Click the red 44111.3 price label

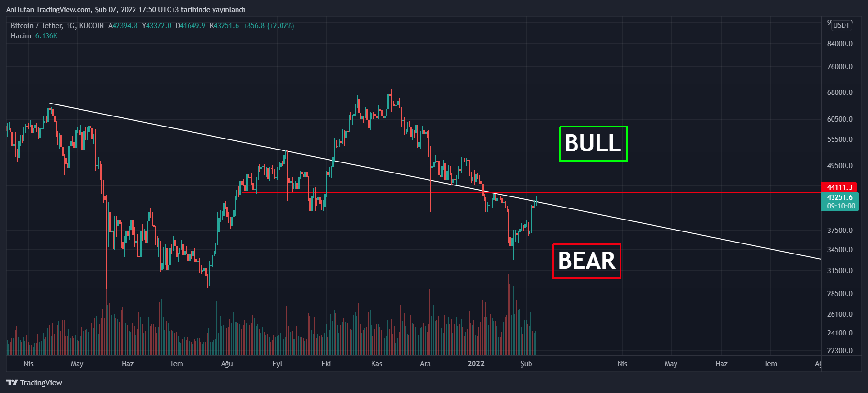pos(839,187)
